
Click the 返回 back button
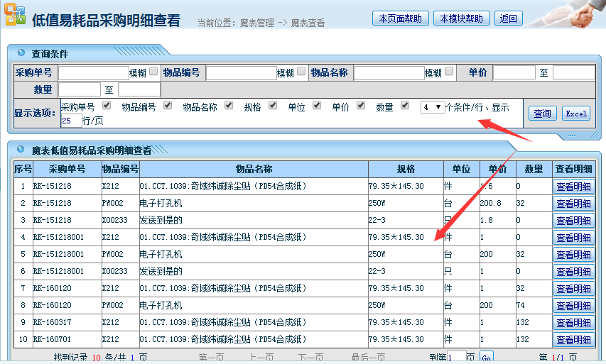coord(508,18)
